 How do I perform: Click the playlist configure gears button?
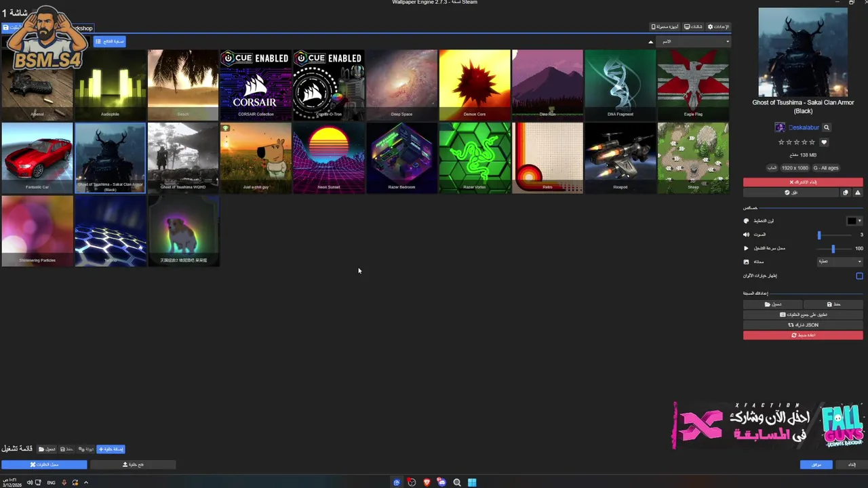click(x=86, y=449)
